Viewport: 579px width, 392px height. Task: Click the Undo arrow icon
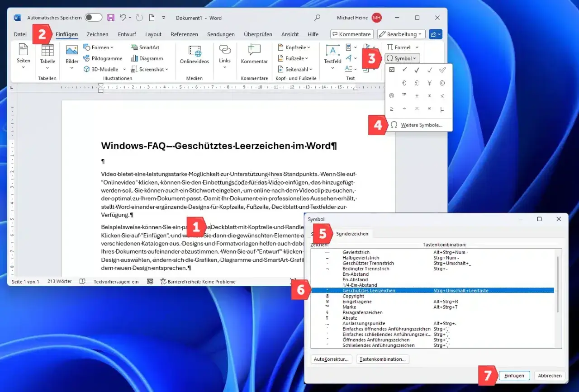pyautogui.click(x=123, y=18)
